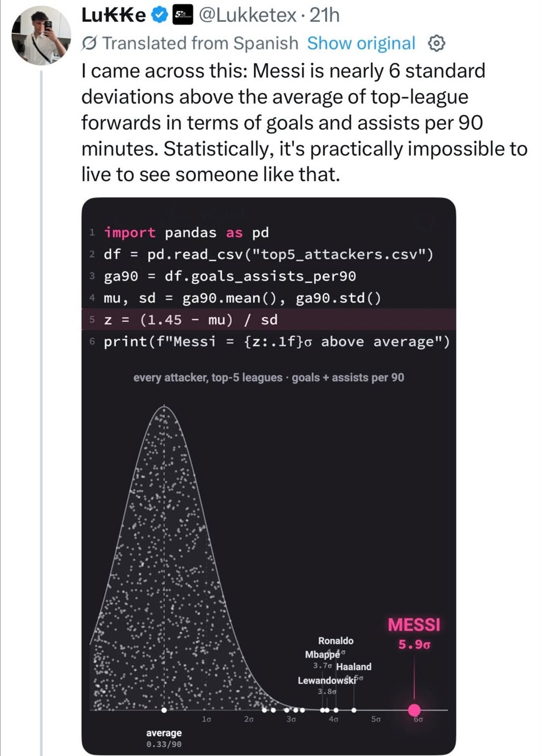Click the 'Translated from Spanish' label
This screenshot has width=541, height=756.
[x=200, y=43]
